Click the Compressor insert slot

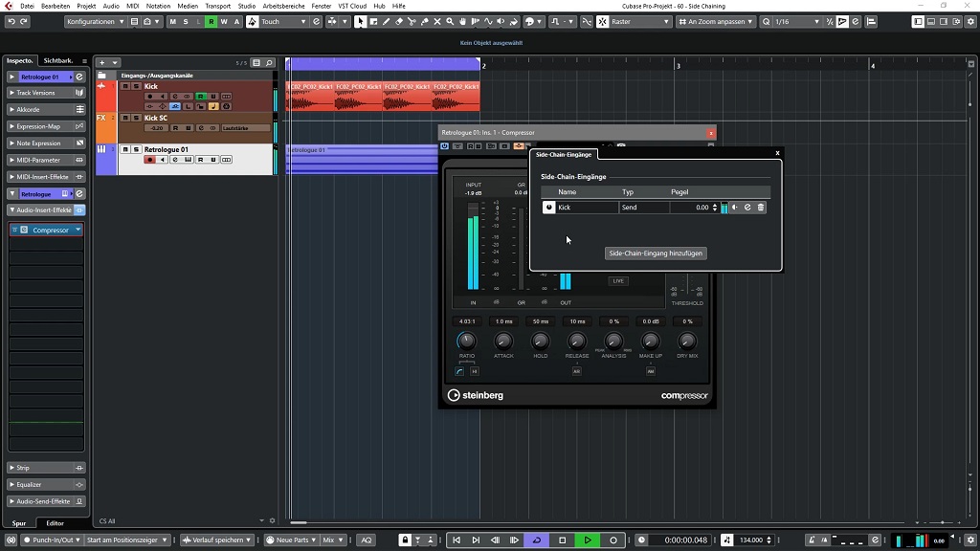tap(46, 230)
